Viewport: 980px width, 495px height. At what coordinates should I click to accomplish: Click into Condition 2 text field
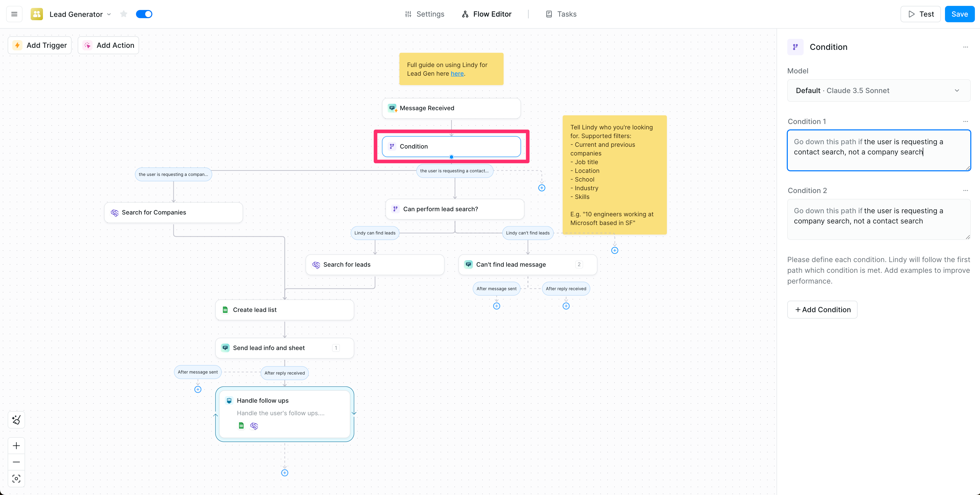coord(879,220)
